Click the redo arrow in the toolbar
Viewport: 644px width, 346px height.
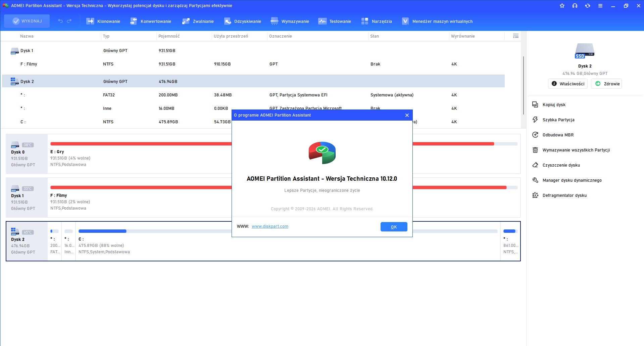(x=69, y=21)
